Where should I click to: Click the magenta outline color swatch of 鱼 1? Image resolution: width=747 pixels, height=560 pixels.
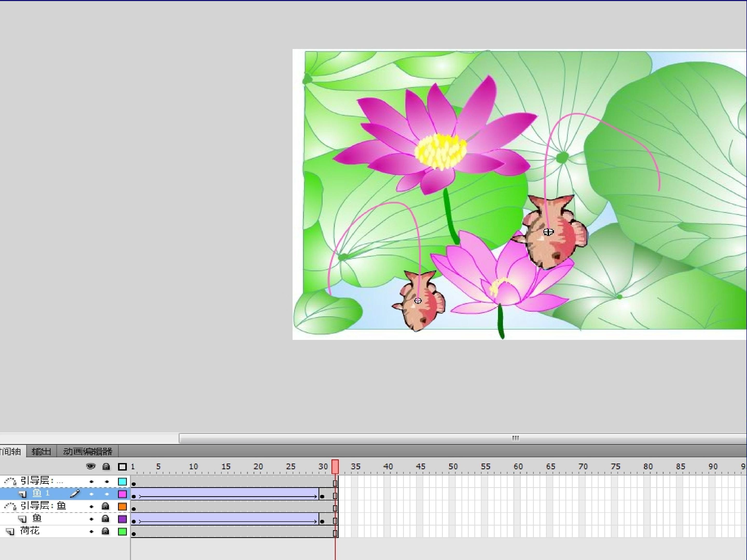click(x=122, y=494)
